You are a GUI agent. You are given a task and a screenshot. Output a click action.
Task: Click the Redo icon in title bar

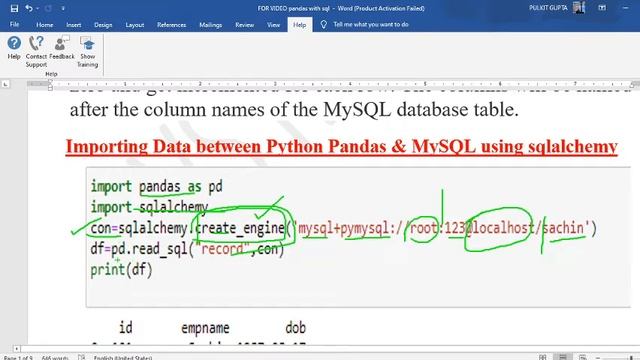pyautogui.click(x=48, y=8)
